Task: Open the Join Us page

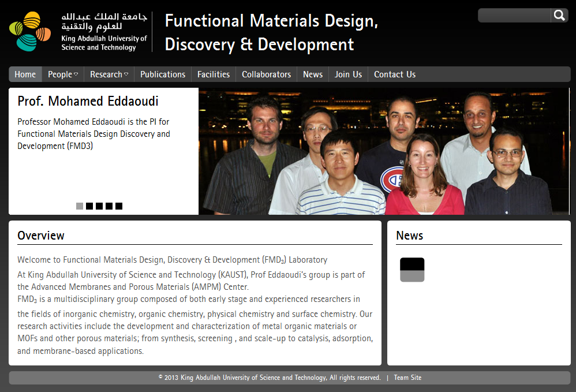Action: [348, 74]
